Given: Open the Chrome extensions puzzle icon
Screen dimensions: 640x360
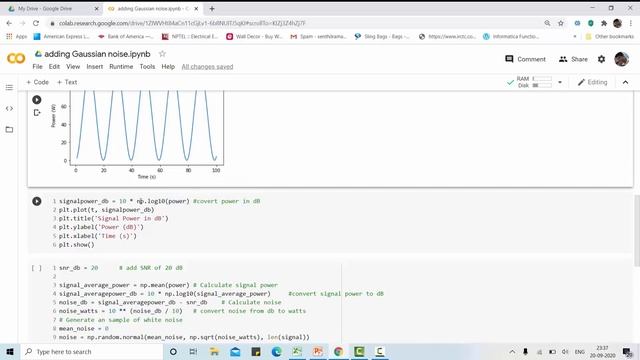Looking at the screenshot, I should (604, 23).
